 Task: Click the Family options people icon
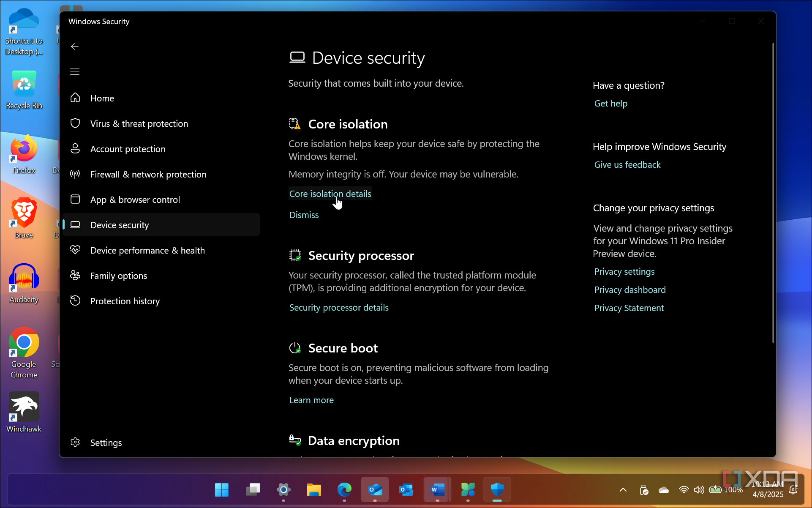[75, 276]
